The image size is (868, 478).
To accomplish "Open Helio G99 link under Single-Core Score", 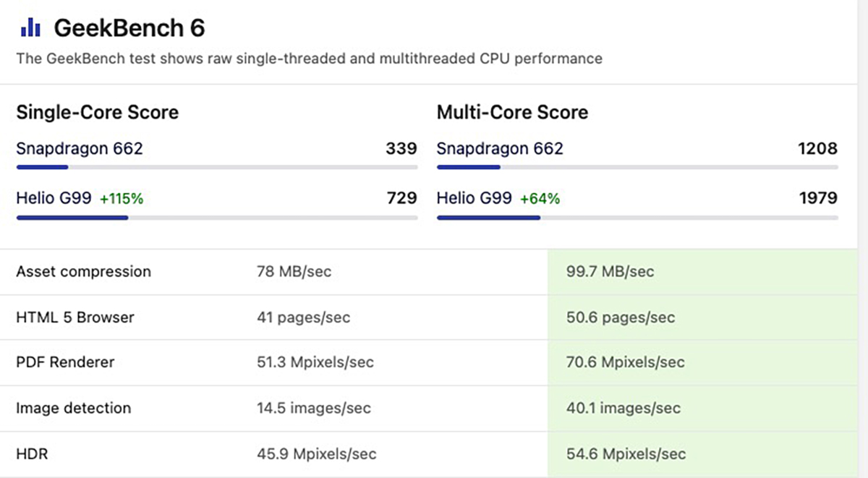I will [54, 198].
